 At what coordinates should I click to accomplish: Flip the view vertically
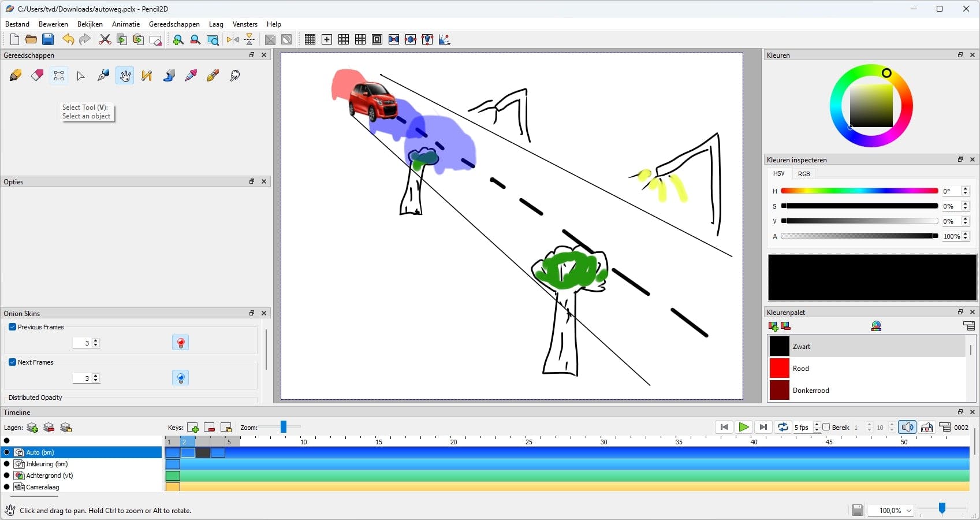(249, 39)
